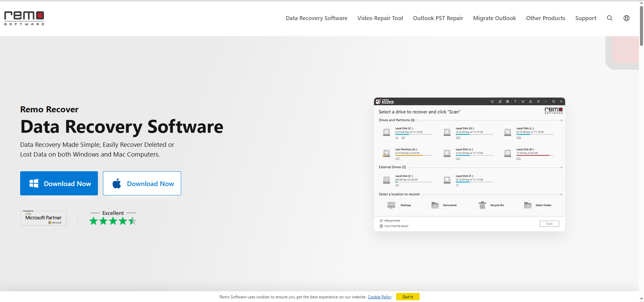Open the Other Products menu
This screenshot has width=644, height=302.
point(545,18)
